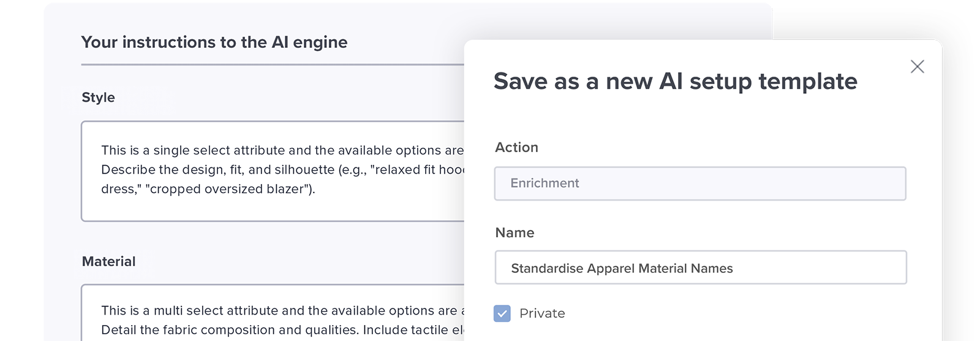
Task: Click the Action Enrichment field
Action: (700, 183)
